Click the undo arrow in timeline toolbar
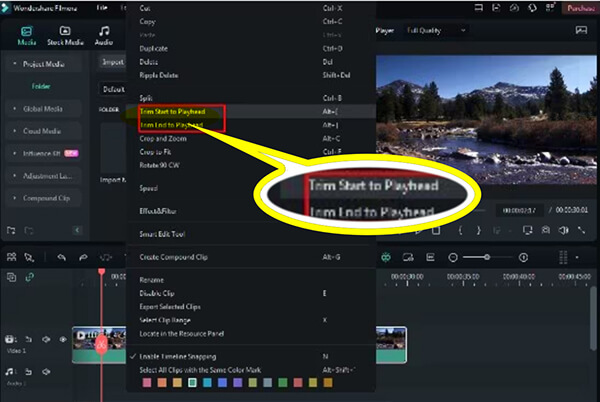This screenshot has width=600, height=402. click(x=61, y=257)
